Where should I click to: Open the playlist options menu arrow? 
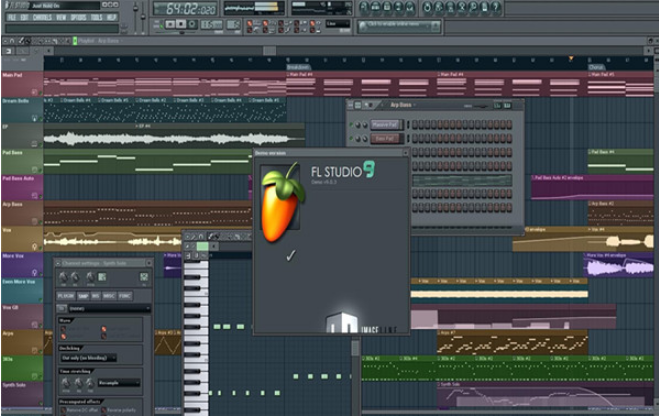pyautogui.click(x=5, y=41)
